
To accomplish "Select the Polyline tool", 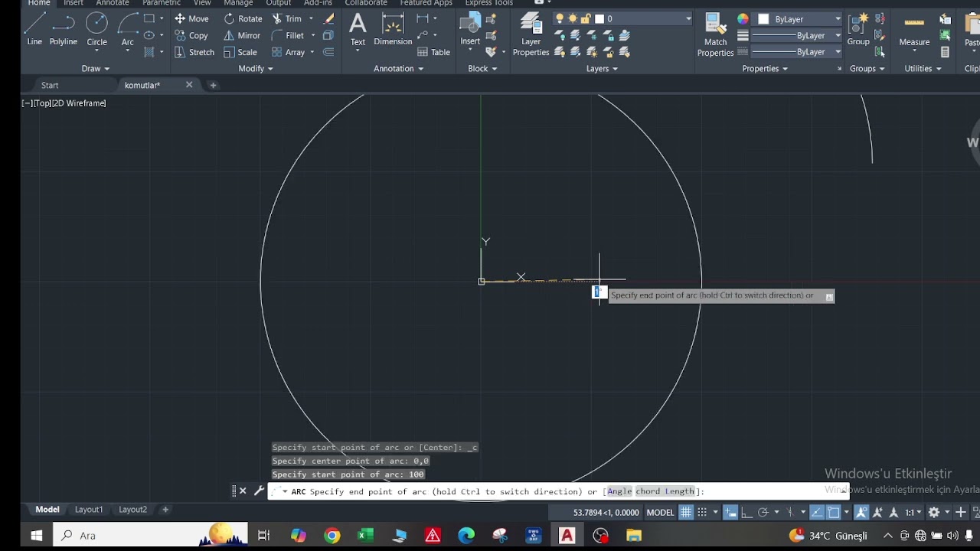I will [64, 29].
